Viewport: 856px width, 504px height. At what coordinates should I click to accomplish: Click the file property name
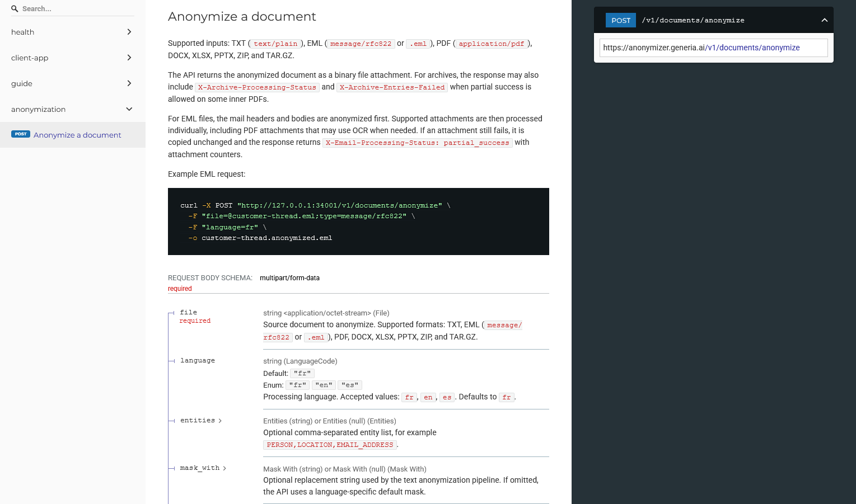click(x=189, y=312)
